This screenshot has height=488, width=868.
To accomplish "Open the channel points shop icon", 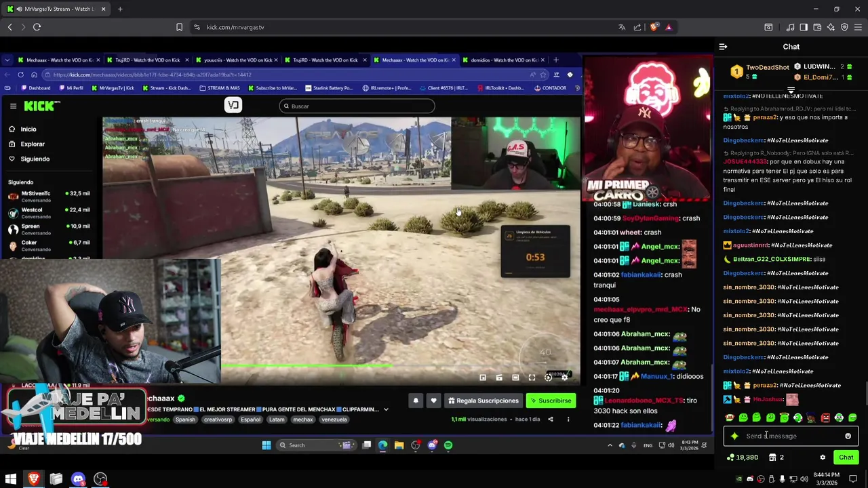I will [772, 457].
